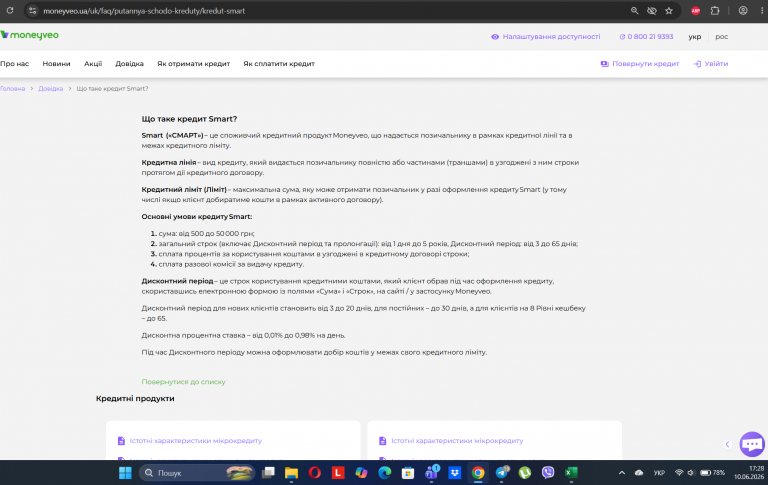768x485 pixels.
Task: Expand the chat widget side arrow
Action: point(727,444)
